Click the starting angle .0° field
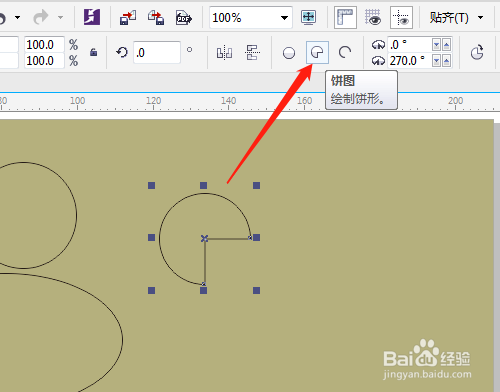500x392 pixels. [409, 44]
